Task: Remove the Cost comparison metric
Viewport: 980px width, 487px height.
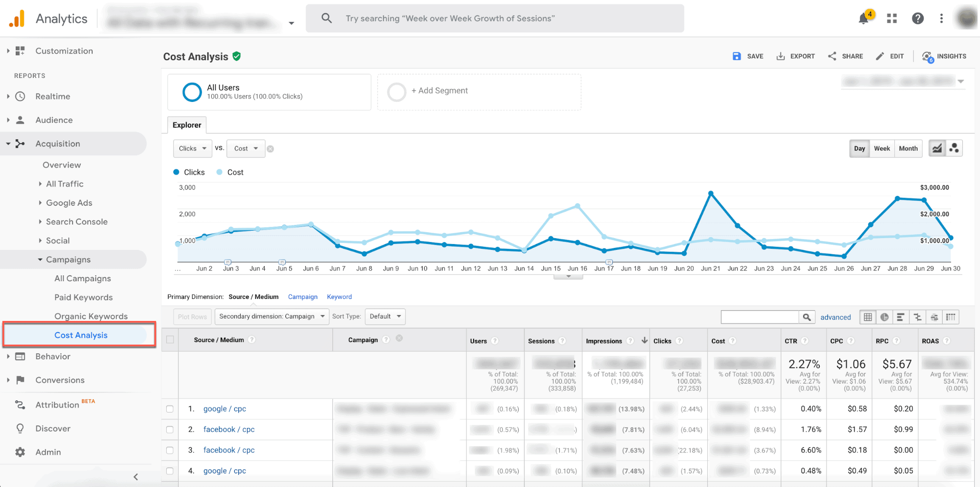Action: (270, 149)
